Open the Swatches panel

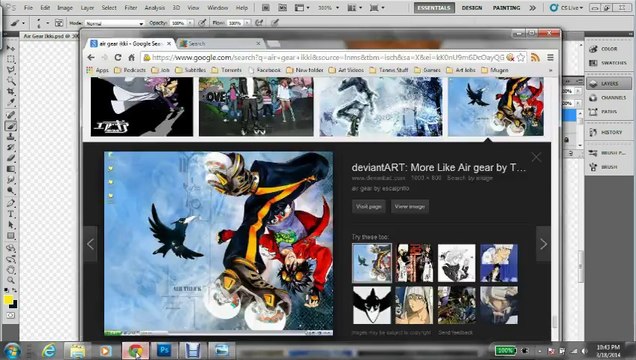[x=608, y=63]
